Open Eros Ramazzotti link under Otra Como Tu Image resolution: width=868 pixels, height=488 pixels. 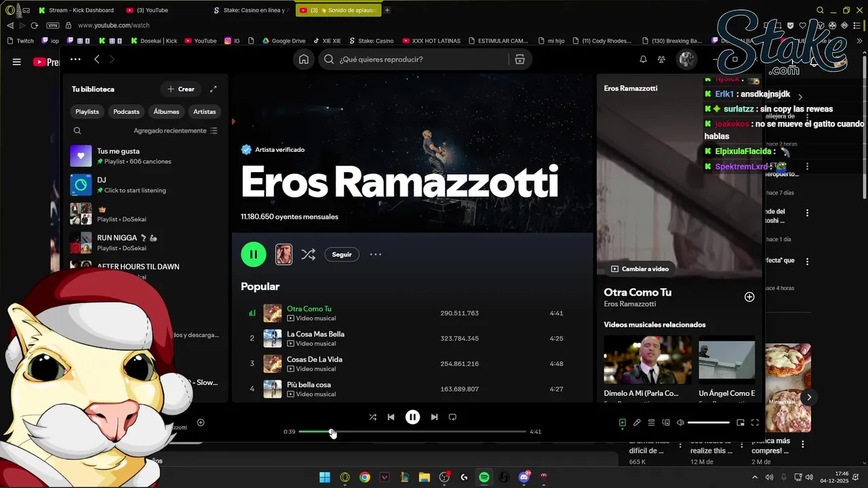click(630, 304)
